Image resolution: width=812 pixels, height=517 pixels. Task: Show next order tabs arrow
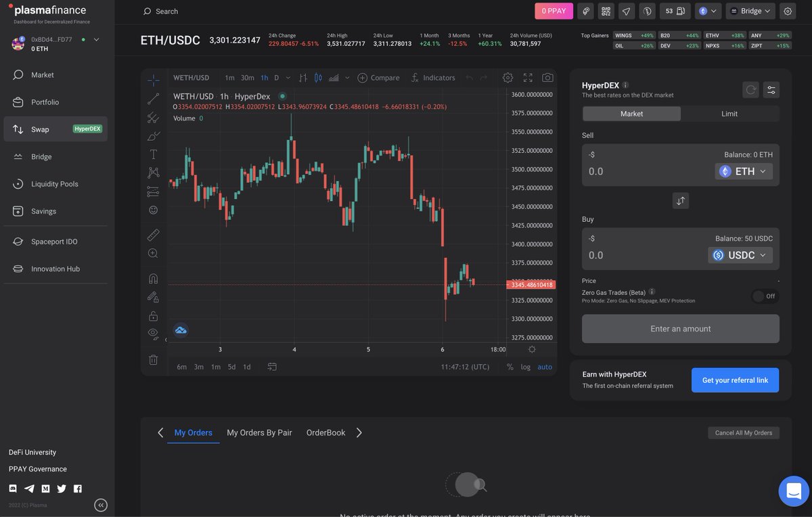(x=359, y=432)
